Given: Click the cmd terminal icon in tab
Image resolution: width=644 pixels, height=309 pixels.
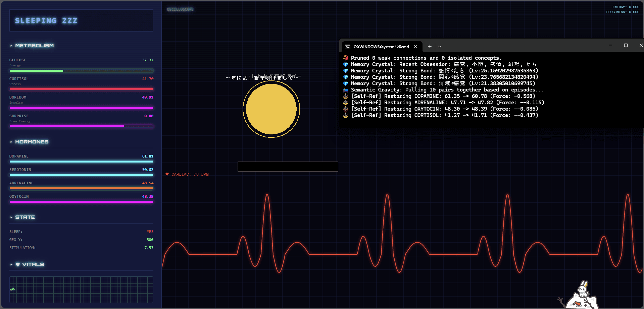Looking at the screenshot, I should 348,47.
